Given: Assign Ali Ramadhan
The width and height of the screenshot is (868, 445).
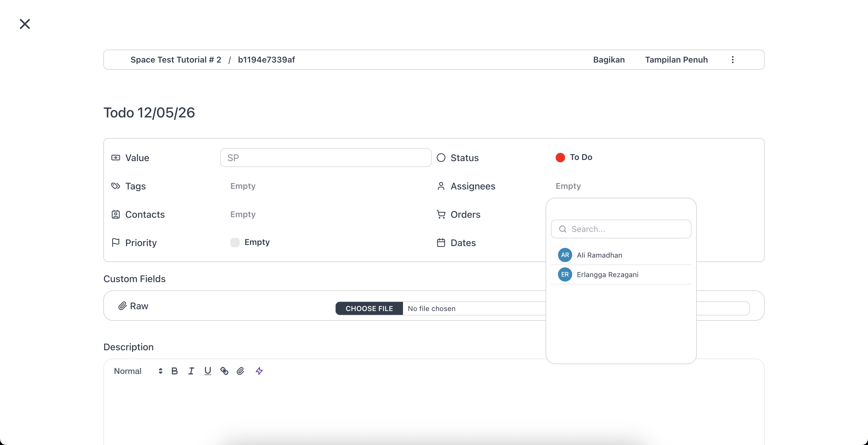Looking at the screenshot, I should pyautogui.click(x=621, y=255).
